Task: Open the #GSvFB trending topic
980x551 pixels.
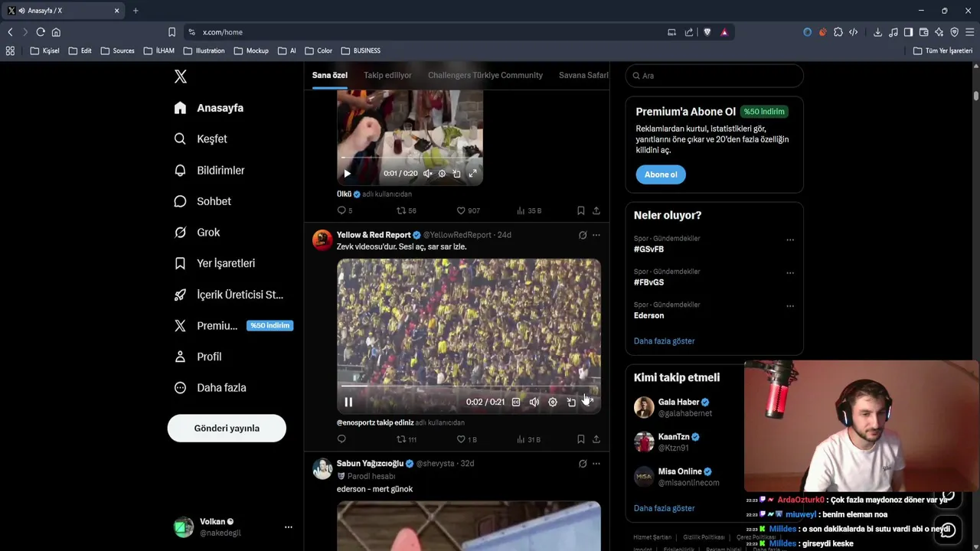Action: click(648, 249)
